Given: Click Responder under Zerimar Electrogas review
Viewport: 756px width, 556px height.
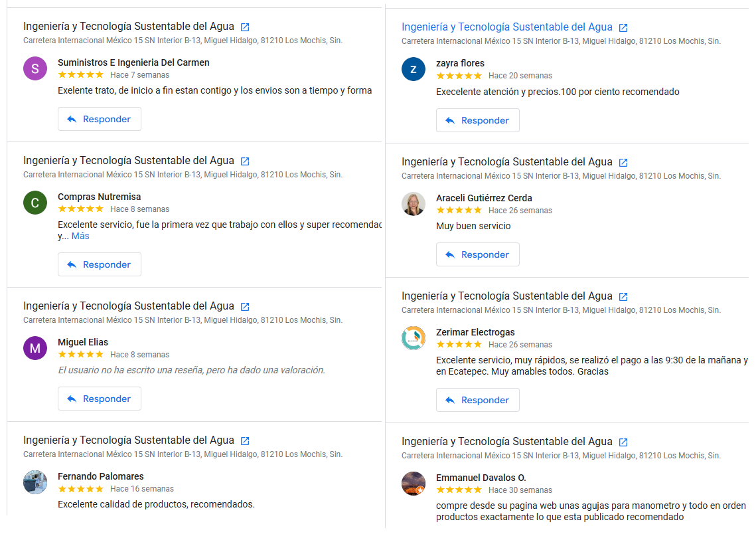Looking at the screenshot, I should click(x=478, y=400).
